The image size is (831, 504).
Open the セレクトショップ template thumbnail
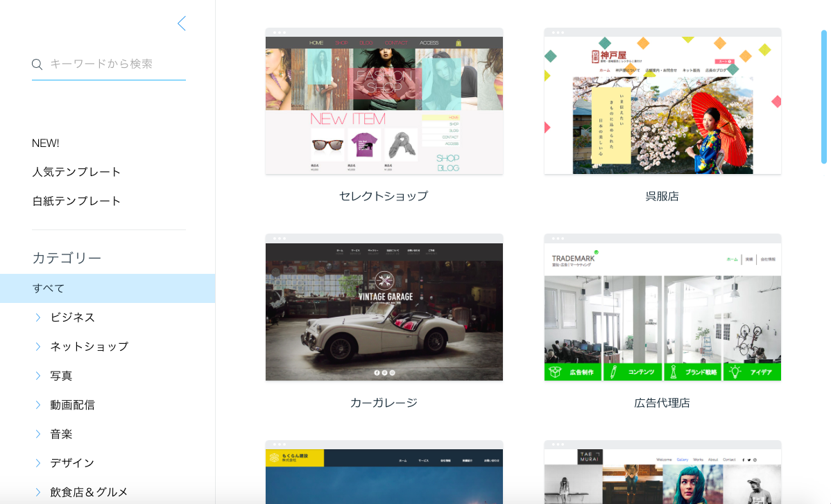(x=384, y=101)
